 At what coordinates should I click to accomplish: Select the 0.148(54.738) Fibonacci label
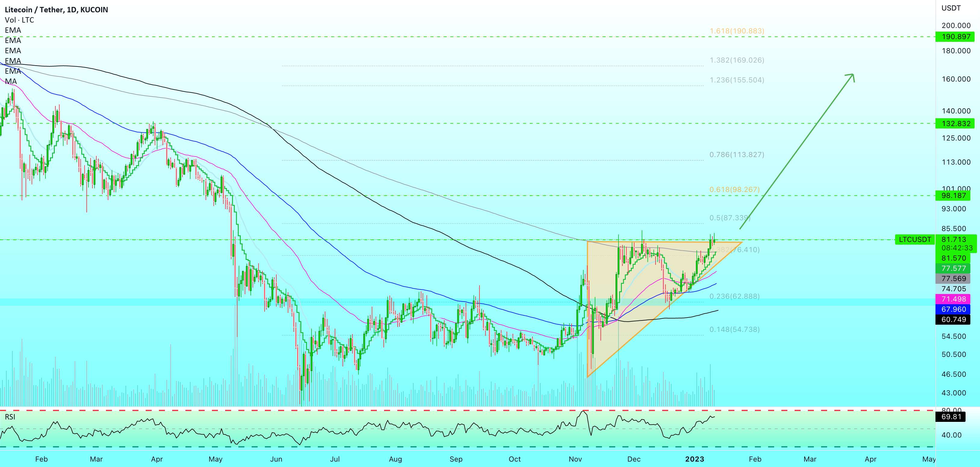(734, 329)
